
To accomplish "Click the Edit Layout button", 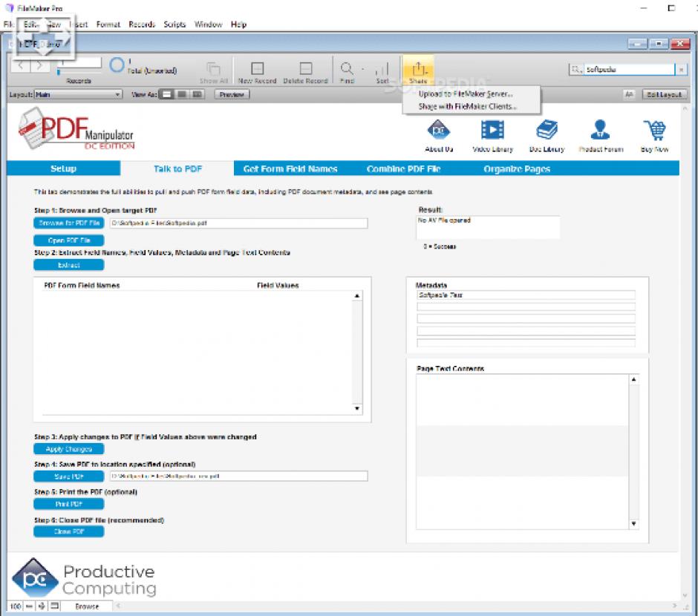I will 664,94.
